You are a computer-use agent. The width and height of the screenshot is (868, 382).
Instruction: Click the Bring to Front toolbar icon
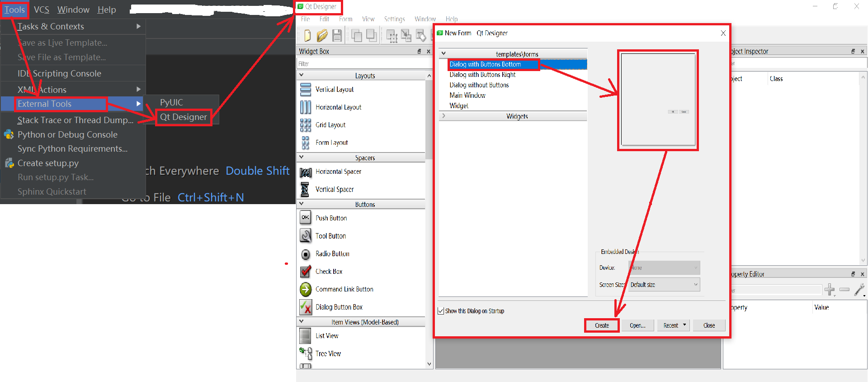(x=372, y=35)
